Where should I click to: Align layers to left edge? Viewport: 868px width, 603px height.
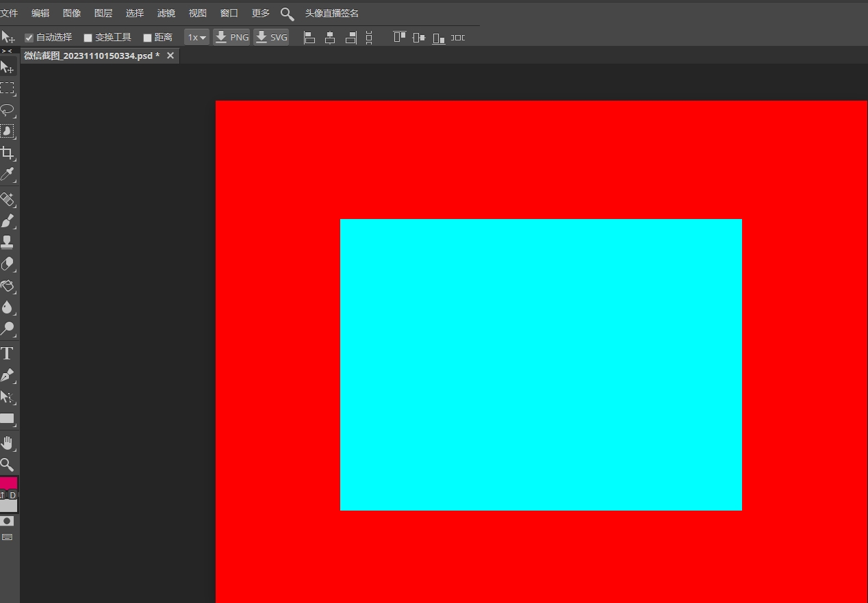point(309,38)
